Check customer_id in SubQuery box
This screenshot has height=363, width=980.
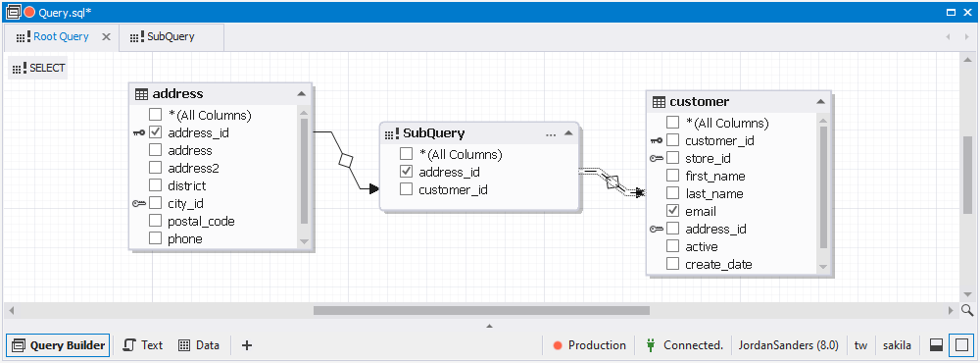click(407, 189)
